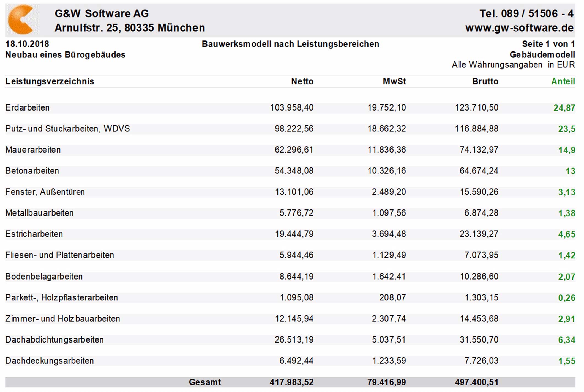Click the green Anteil column header
The image size is (584, 392).
[x=563, y=81]
